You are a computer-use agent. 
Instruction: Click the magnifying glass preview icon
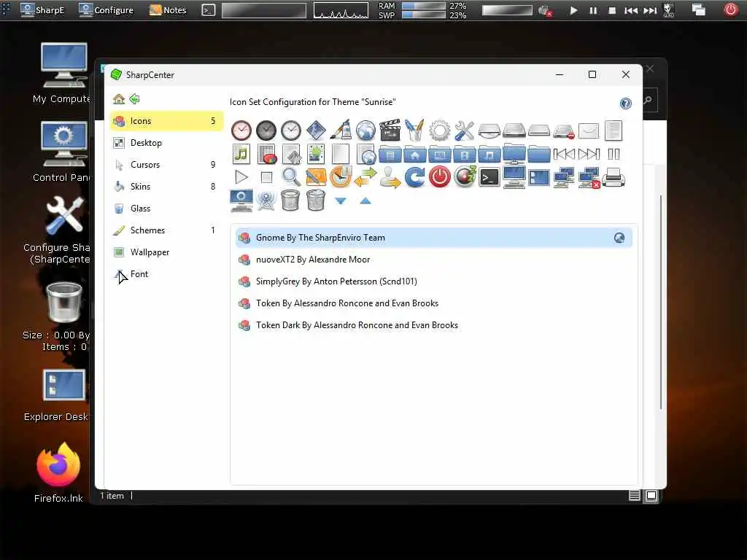pyautogui.click(x=290, y=177)
